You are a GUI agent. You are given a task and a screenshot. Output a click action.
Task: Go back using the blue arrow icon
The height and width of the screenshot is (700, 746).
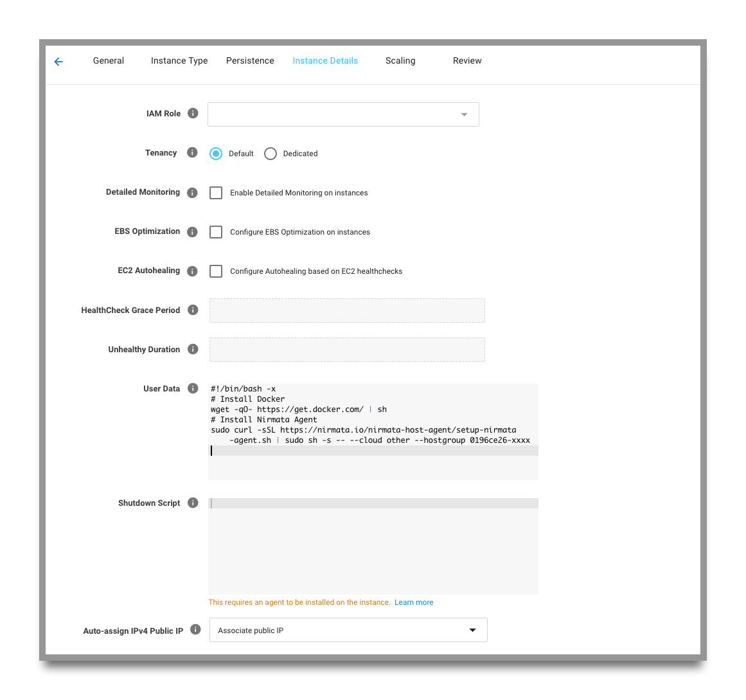coord(58,62)
